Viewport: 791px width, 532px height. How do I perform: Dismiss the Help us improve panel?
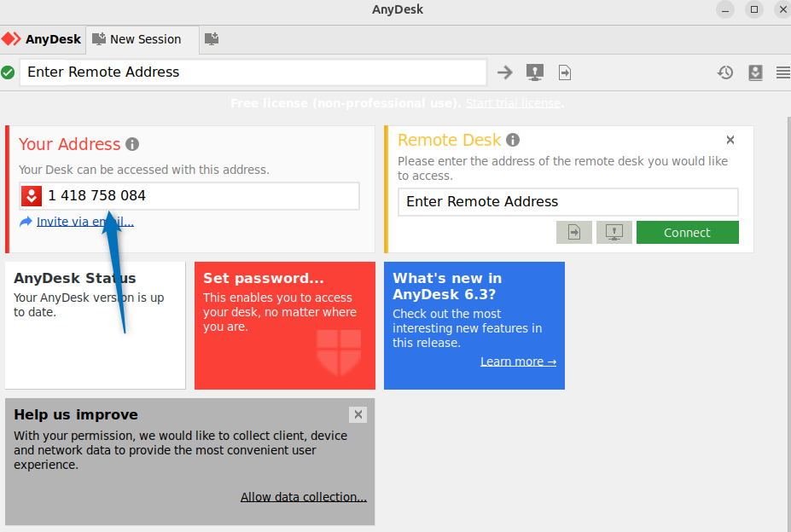point(358,414)
